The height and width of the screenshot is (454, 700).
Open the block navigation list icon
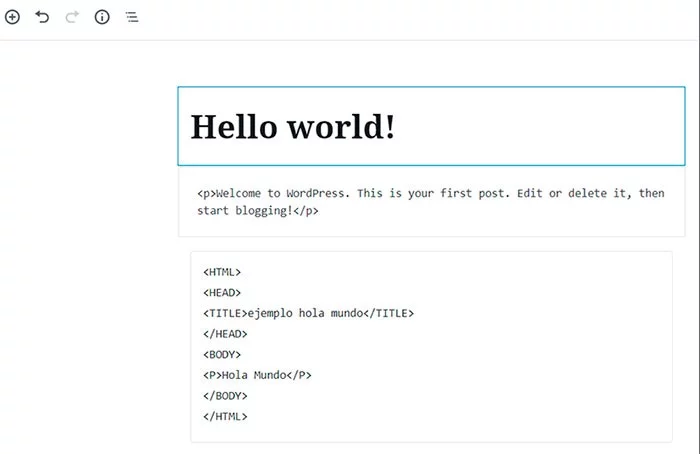pos(132,17)
